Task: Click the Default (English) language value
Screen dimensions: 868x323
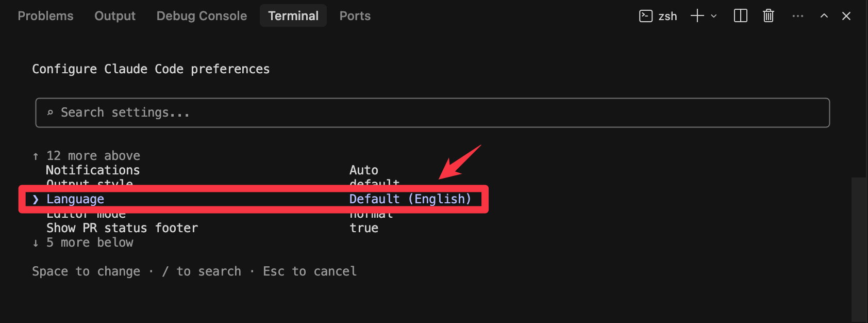Action: click(x=410, y=199)
